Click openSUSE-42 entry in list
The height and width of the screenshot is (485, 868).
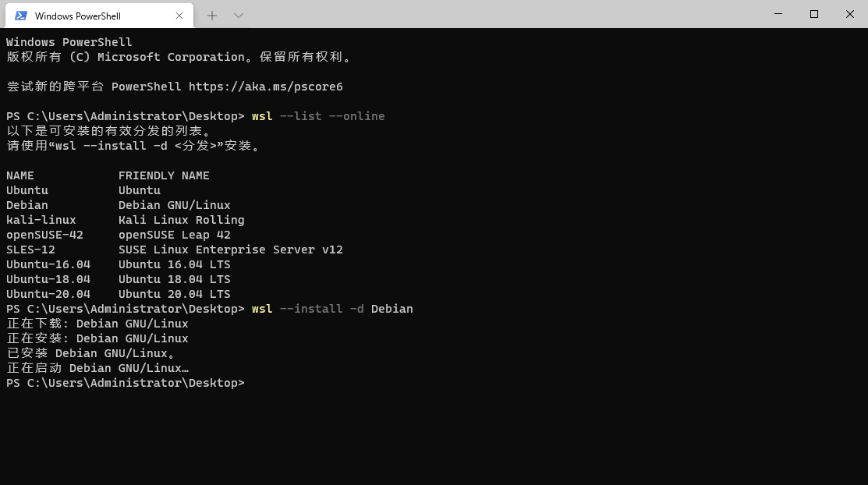(44, 235)
